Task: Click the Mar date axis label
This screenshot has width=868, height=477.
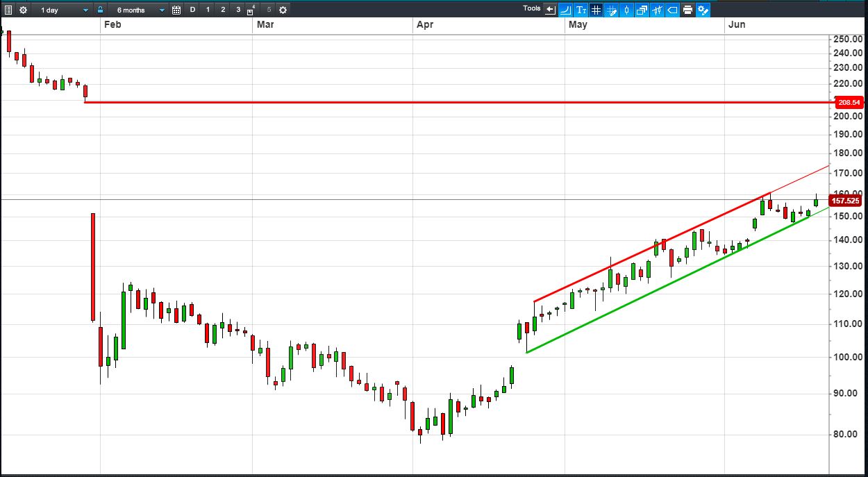Action: 265,24
